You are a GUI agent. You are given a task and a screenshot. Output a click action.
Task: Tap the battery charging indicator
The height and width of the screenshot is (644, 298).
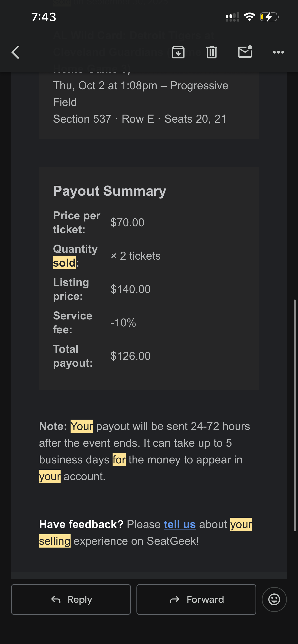[269, 17]
